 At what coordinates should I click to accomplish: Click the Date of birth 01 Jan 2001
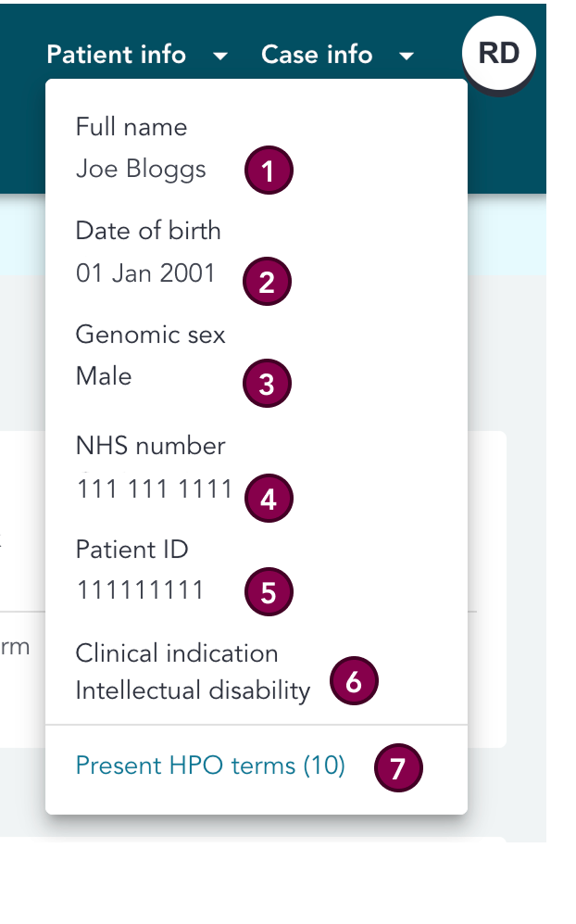[144, 272]
